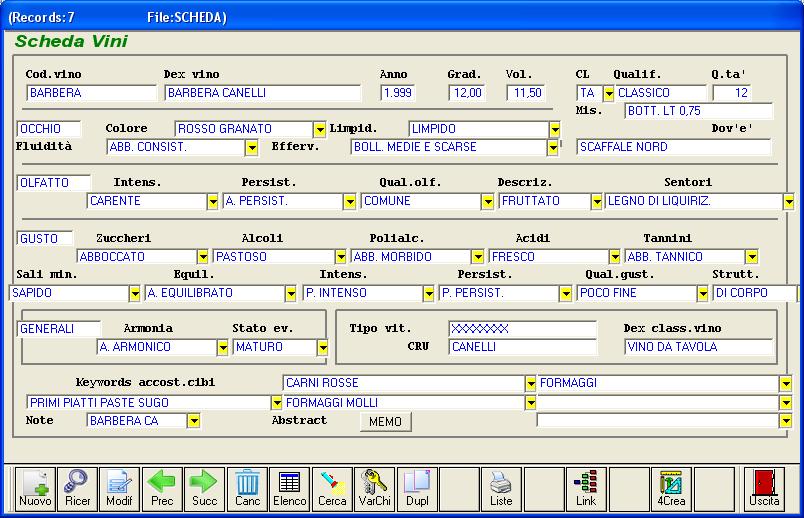Screen dimensions: 804x518
Task: Go to previous record with Prec arrow
Action: point(162,489)
